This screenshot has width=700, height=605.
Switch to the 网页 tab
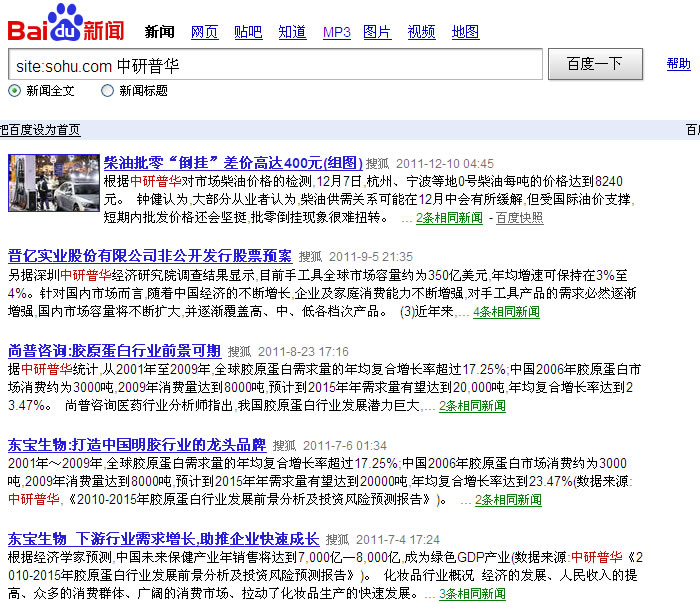coord(204,32)
